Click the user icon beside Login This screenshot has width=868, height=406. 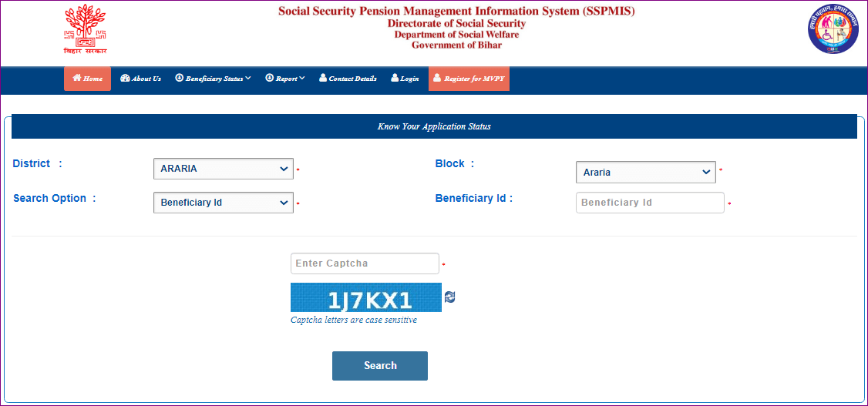coord(395,78)
